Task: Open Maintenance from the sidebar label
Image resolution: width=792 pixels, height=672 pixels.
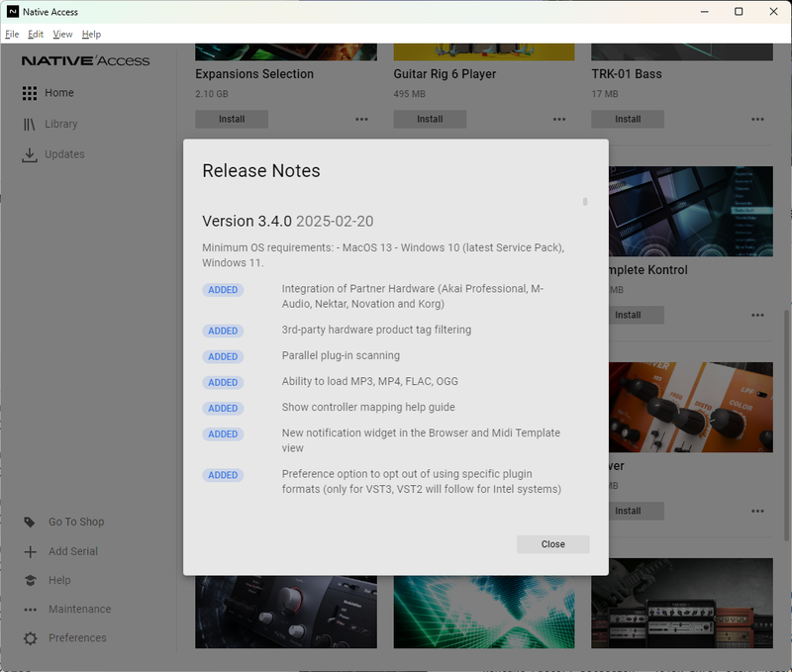Action: [80, 610]
